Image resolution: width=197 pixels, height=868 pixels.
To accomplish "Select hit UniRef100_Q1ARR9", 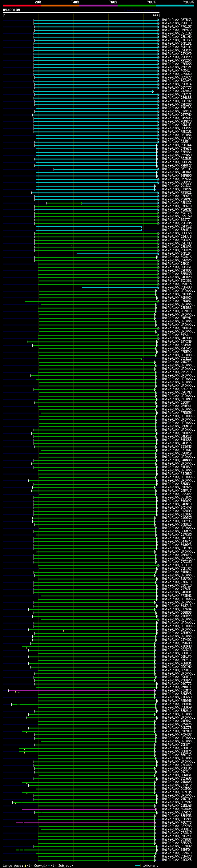I will (x=177, y=616).
